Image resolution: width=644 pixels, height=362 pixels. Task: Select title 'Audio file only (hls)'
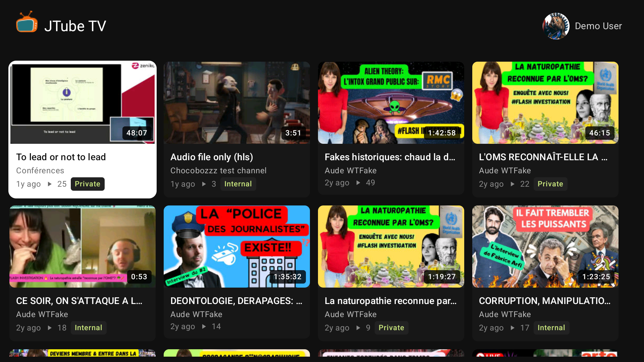(x=212, y=157)
